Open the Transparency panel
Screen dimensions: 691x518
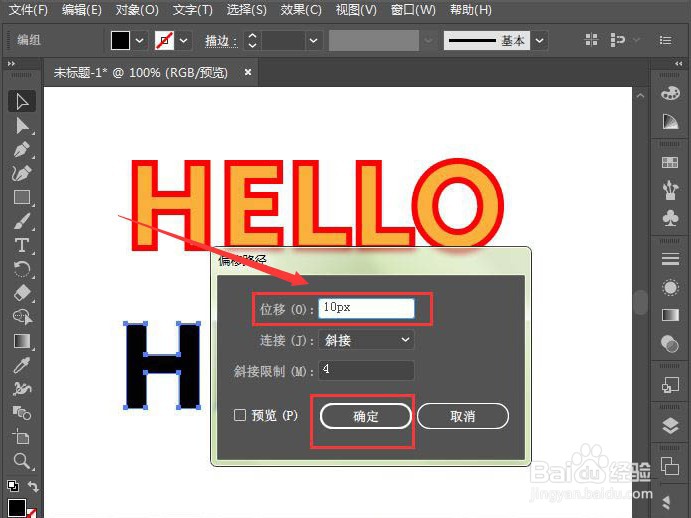670,343
